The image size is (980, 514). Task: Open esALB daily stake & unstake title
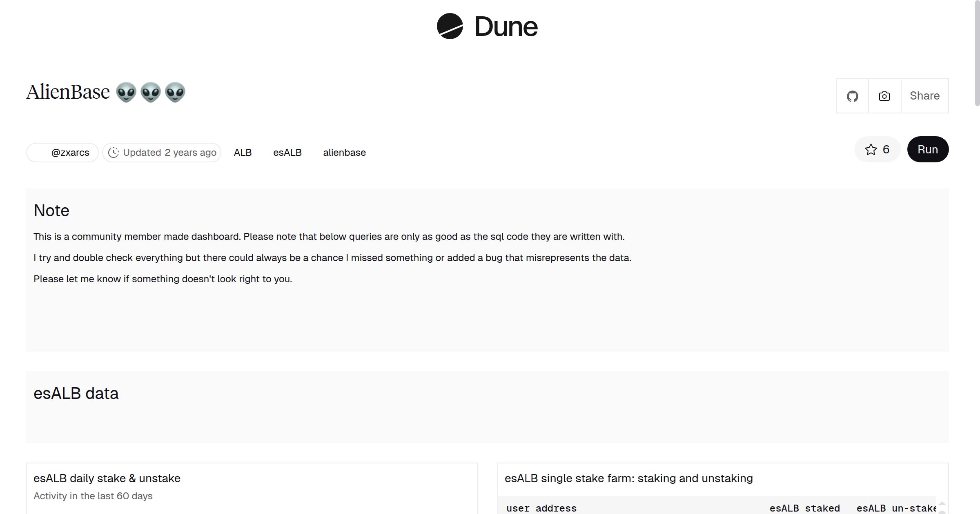(x=107, y=478)
